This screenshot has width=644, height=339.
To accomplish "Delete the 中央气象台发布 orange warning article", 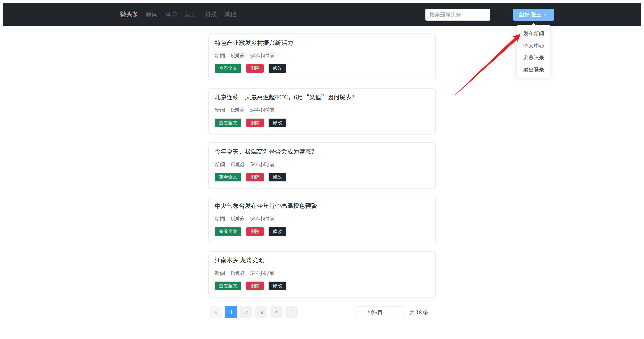I will point(255,231).
